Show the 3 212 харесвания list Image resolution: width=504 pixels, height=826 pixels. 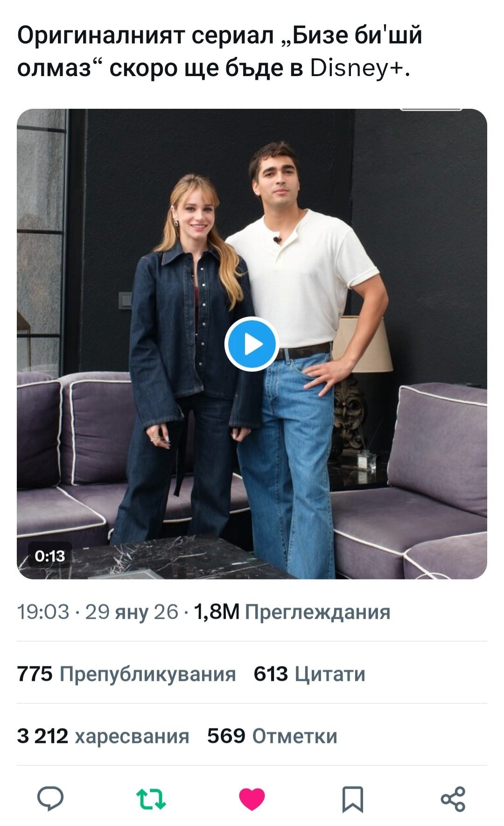coord(103,736)
